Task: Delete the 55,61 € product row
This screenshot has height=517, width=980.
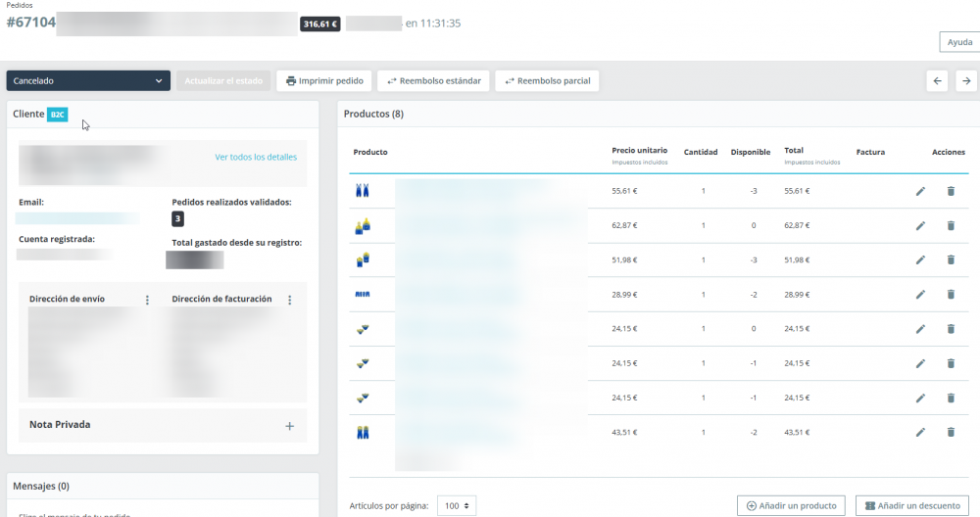Action: coord(951,191)
